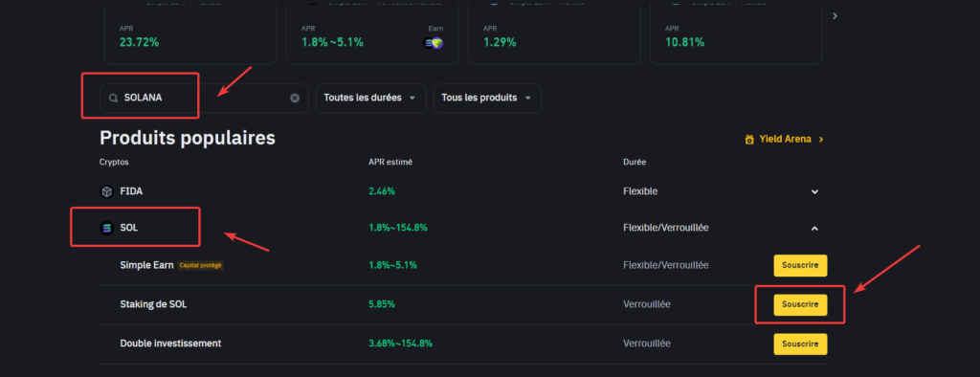Screen dimensions: 980x377
Task: Click the Yield Arena gift icon
Action: [749, 140]
